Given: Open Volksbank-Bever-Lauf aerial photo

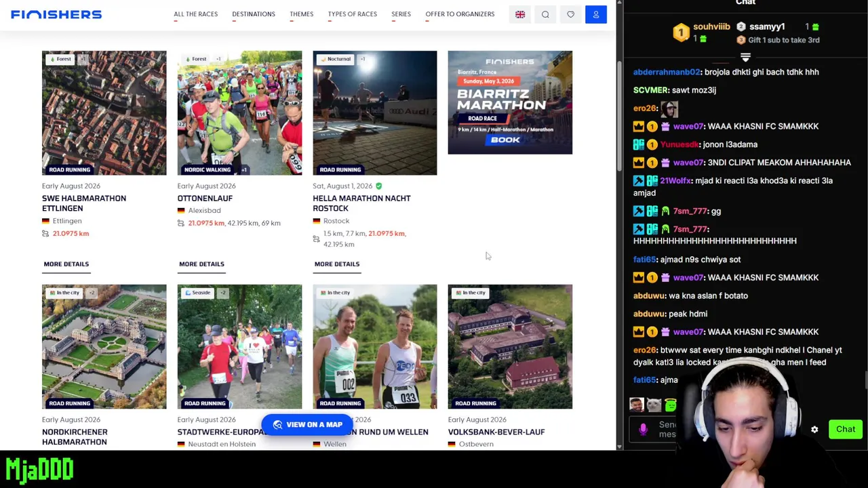Looking at the screenshot, I should point(510,347).
